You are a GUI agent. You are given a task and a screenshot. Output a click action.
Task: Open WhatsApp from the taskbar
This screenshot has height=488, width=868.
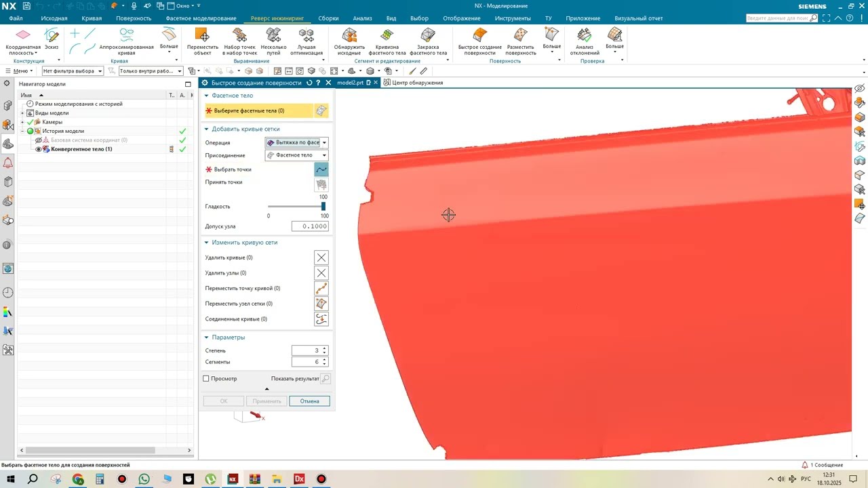[x=144, y=479]
